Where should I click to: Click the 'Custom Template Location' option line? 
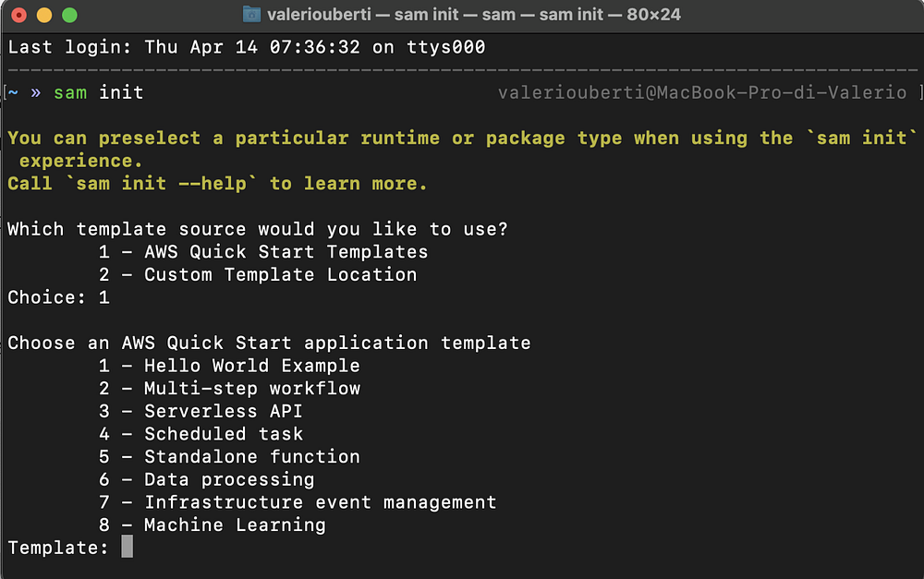258,274
